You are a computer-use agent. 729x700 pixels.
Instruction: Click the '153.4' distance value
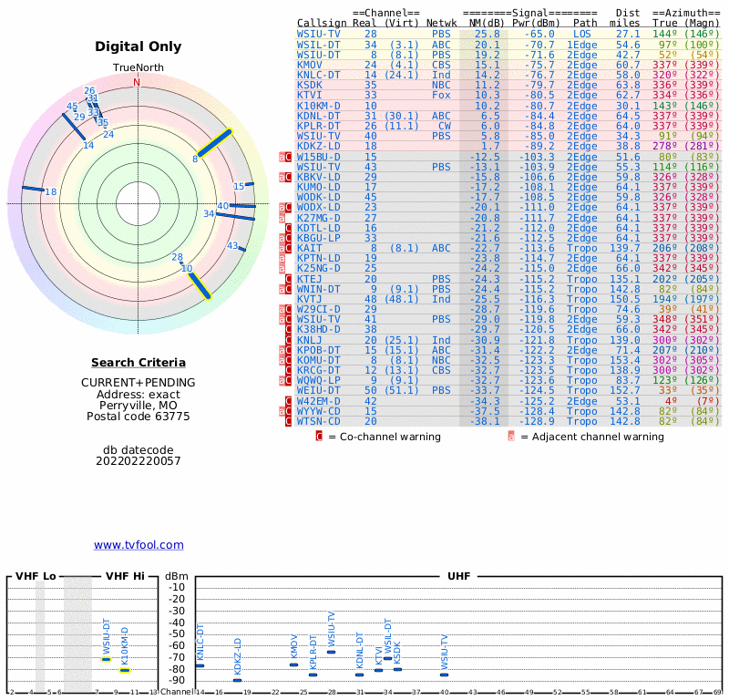(x=625, y=360)
